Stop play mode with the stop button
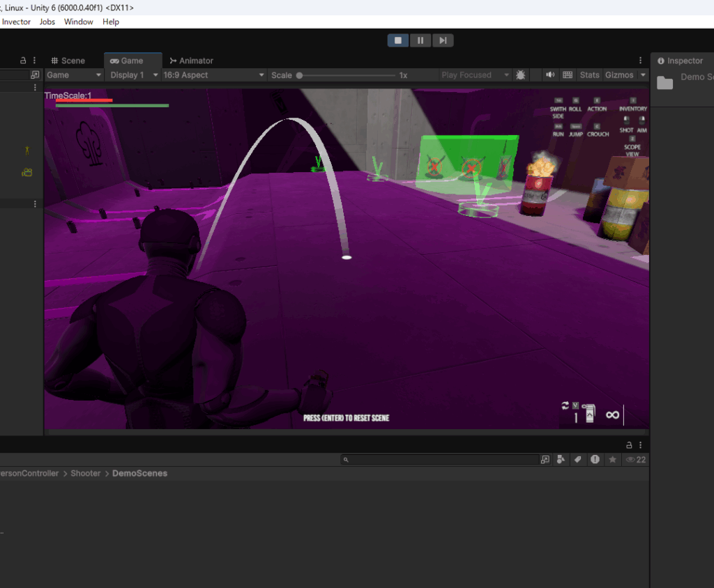 pyautogui.click(x=398, y=40)
